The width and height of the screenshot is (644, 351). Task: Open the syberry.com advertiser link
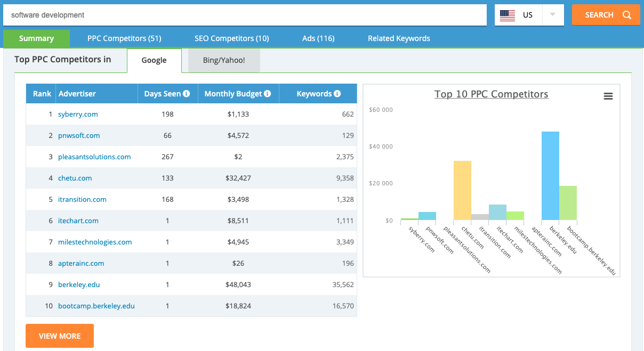click(78, 114)
